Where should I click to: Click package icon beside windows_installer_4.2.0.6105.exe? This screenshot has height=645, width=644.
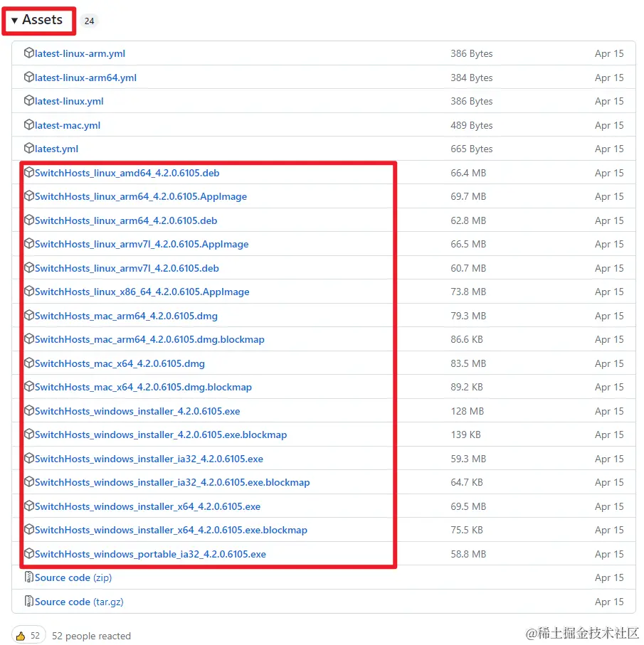pyautogui.click(x=28, y=411)
